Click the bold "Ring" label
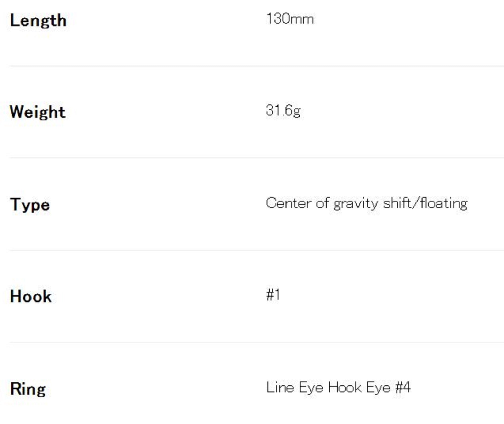The image size is (504, 424). (x=28, y=389)
